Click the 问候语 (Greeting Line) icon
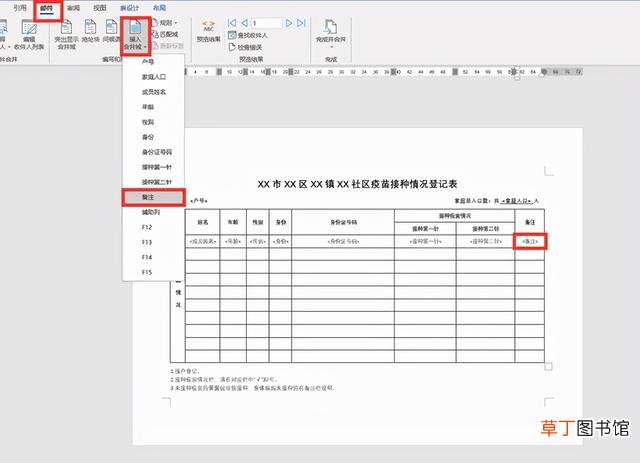Screen dimensions: 640x463 (x=111, y=32)
